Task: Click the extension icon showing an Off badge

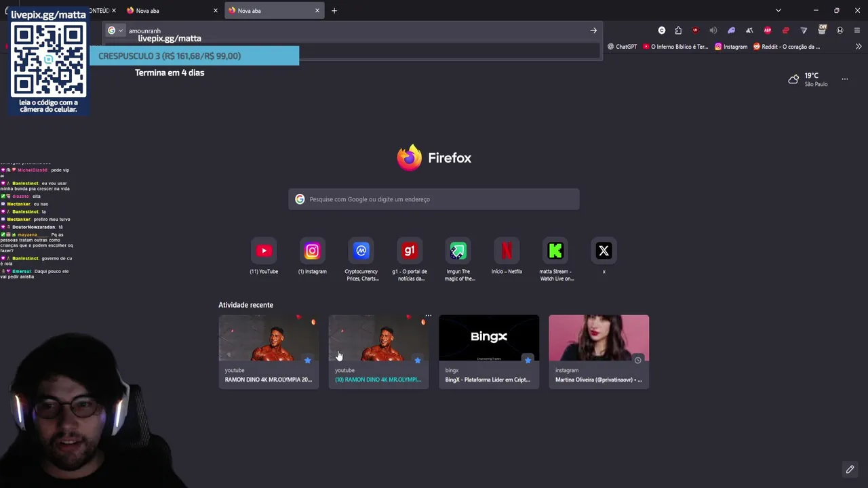Action: coord(822,30)
